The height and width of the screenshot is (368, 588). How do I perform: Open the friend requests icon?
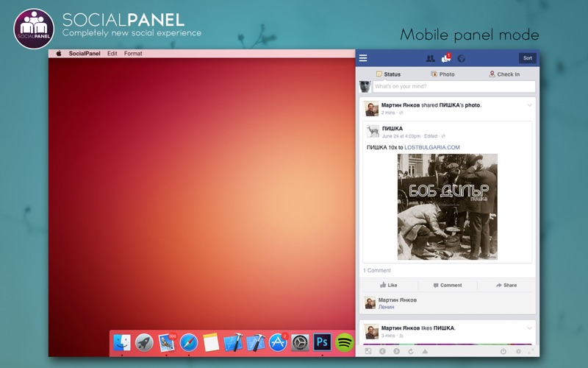pos(431,59)
